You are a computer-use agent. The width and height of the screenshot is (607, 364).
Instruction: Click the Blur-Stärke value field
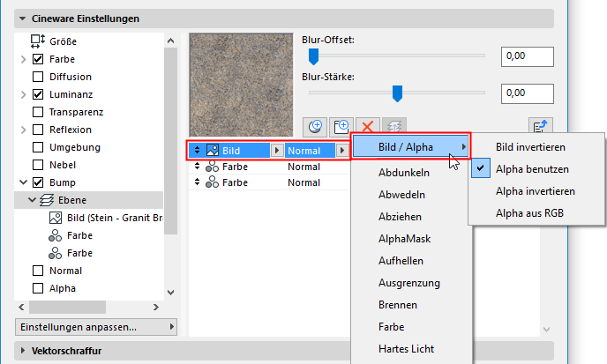click(x=528, y=93)
